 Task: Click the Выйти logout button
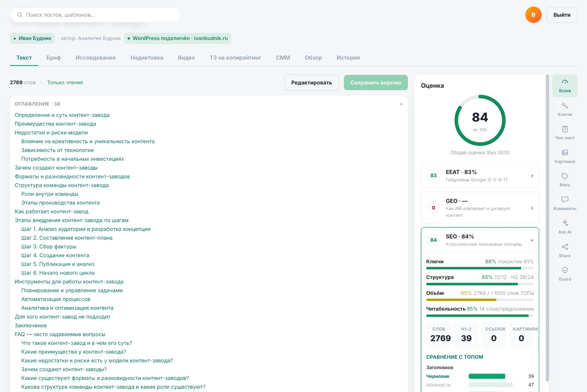click(x=562, y=15)
